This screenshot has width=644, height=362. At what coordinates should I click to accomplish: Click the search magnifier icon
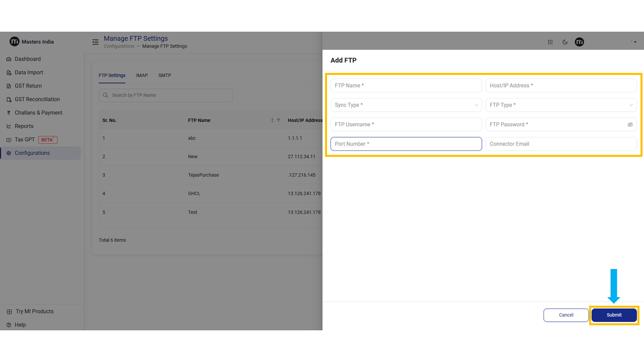pos(106,96)
